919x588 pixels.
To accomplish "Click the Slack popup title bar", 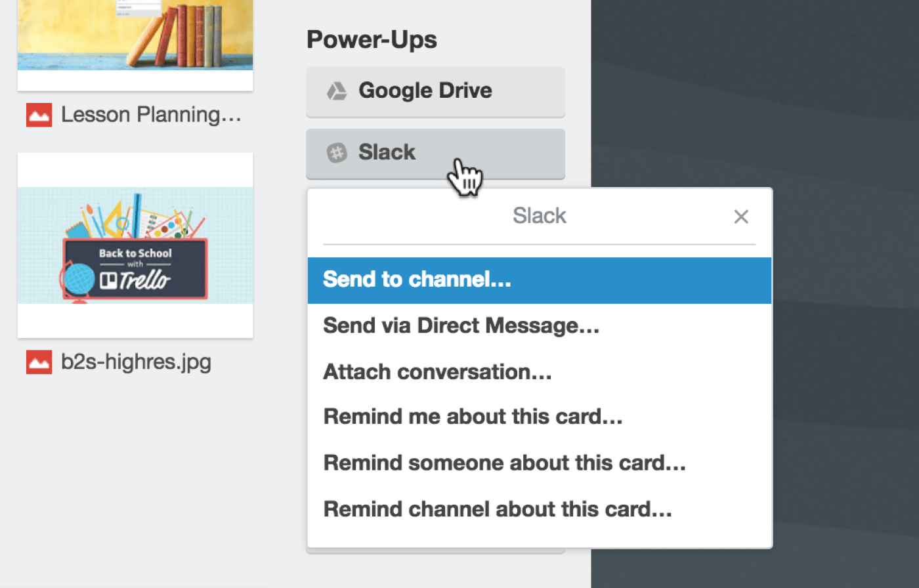I will (x=538, y=215).
